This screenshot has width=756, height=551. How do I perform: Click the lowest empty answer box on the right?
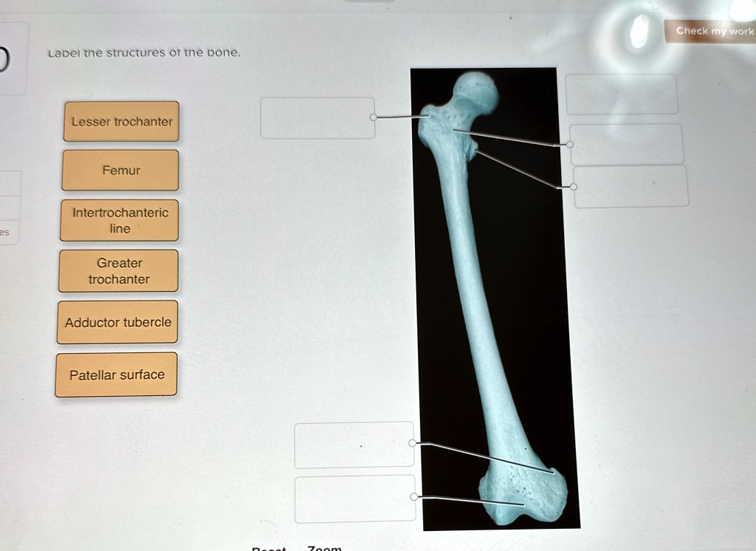630,186
